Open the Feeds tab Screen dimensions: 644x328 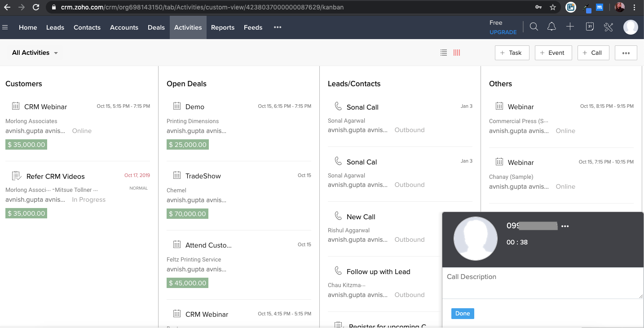(x=253, y=27)
